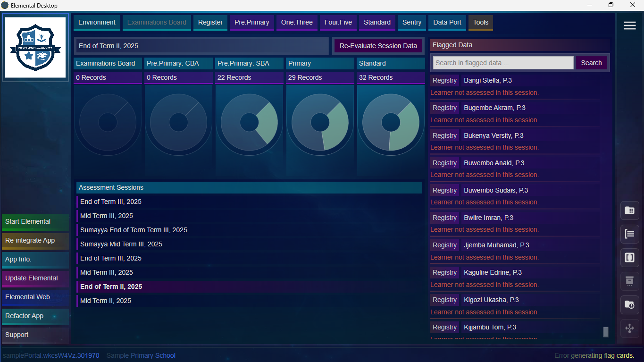Click the Standard donut chart with 32 records
The height and width of the screenshot is (362, 644).
point(391,122)
